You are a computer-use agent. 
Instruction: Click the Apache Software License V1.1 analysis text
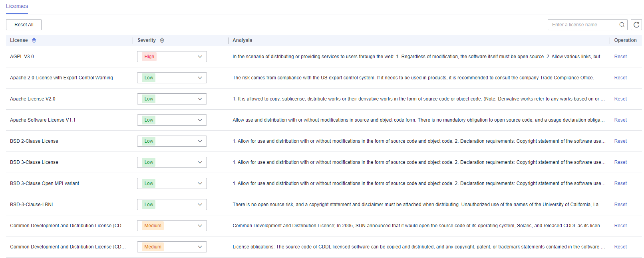pos(419,120)
